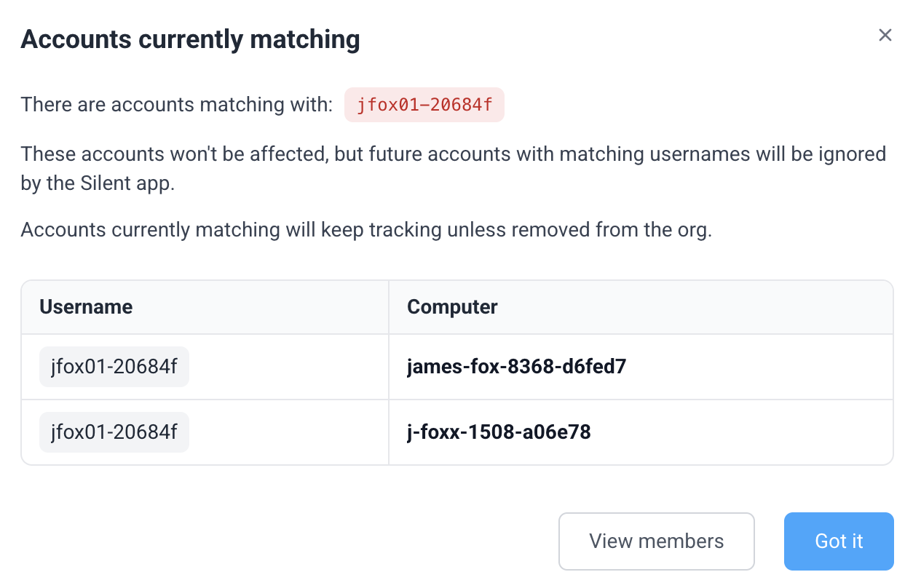The height and width of the screenshot is (588, 913).
Task: Click the Username column header
Action: click(x=86, y=307)
